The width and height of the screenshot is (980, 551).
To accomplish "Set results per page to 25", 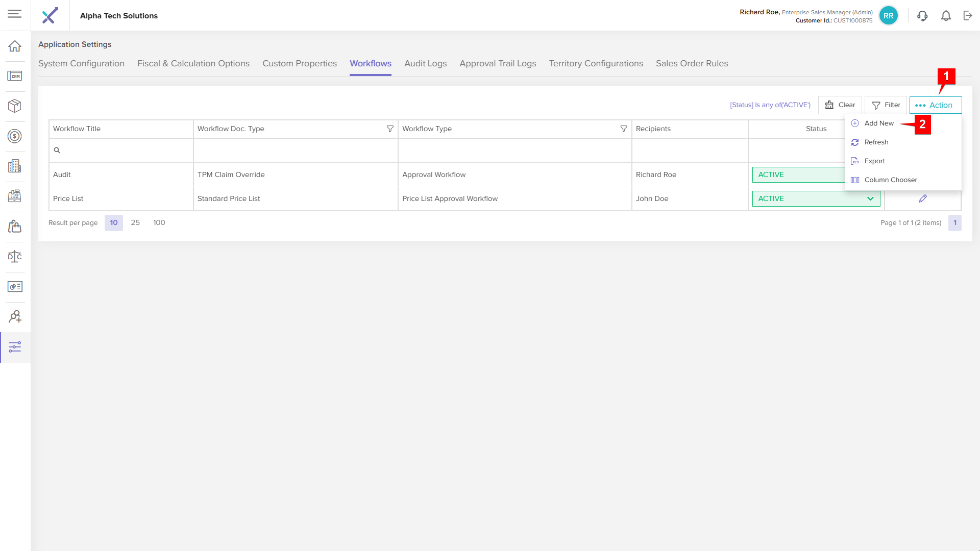I will click(135, 222).
